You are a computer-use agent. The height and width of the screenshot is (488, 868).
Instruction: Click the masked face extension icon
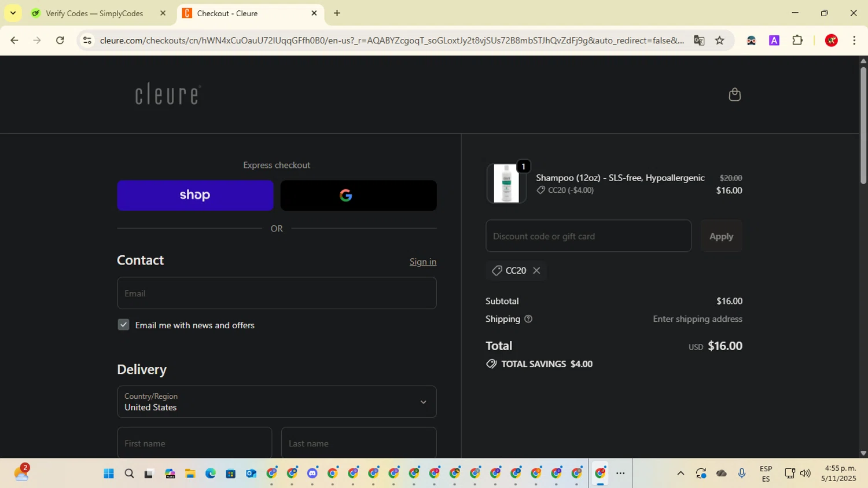click(x=751, y=40)
